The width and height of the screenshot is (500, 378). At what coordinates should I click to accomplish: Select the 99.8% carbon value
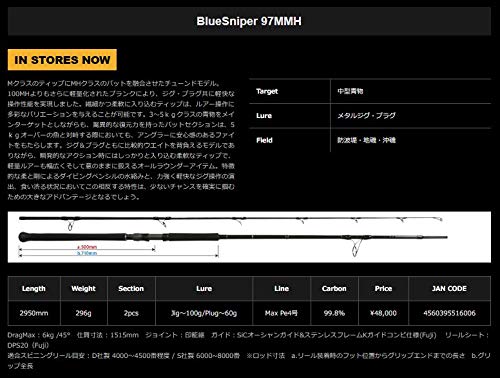click(334, 313)
